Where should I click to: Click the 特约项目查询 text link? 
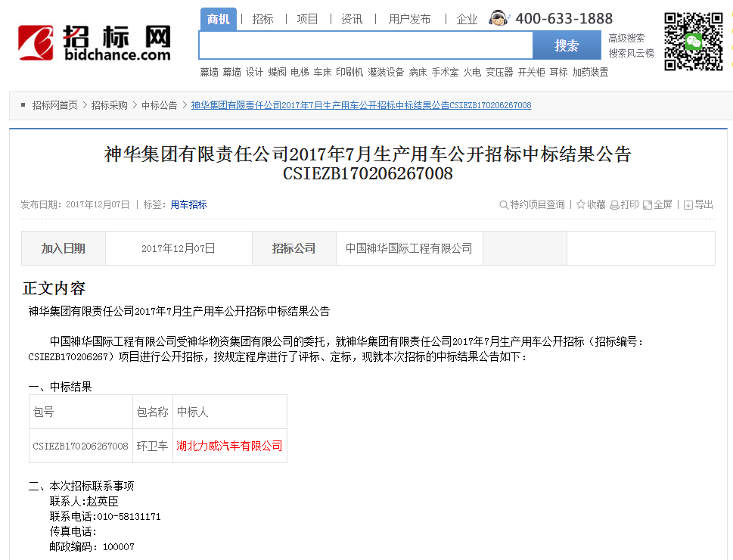pyautogui.click(x=537, y=204)
